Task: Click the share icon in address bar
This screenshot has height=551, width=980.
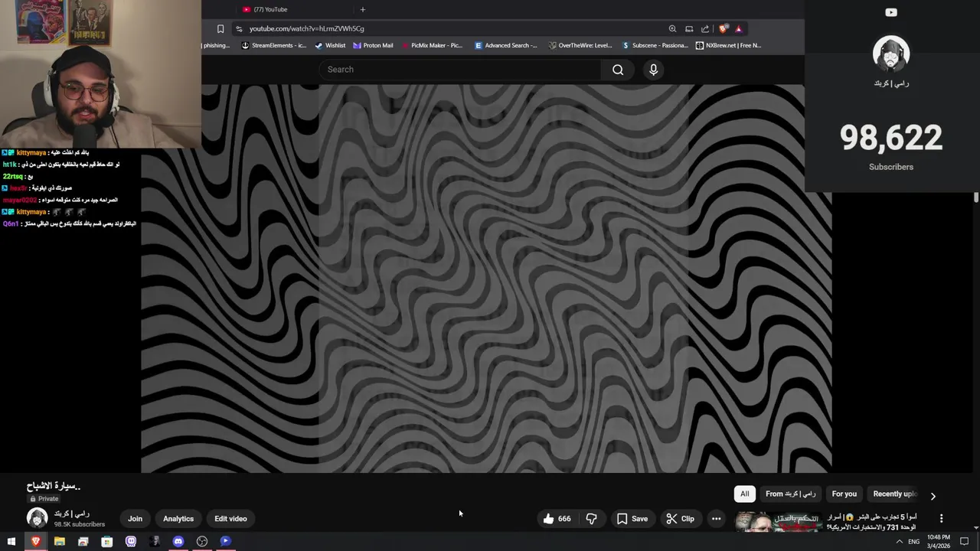Action: (705, 29)
